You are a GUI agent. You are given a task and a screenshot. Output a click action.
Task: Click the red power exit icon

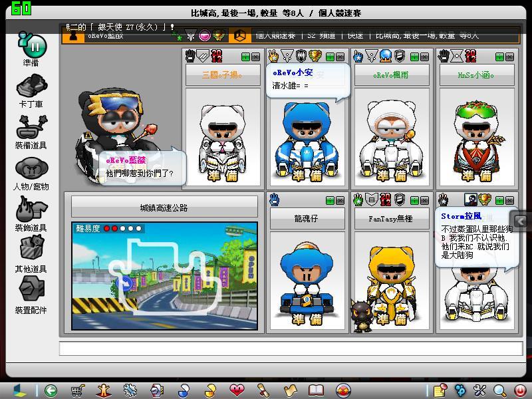point(520,391)
